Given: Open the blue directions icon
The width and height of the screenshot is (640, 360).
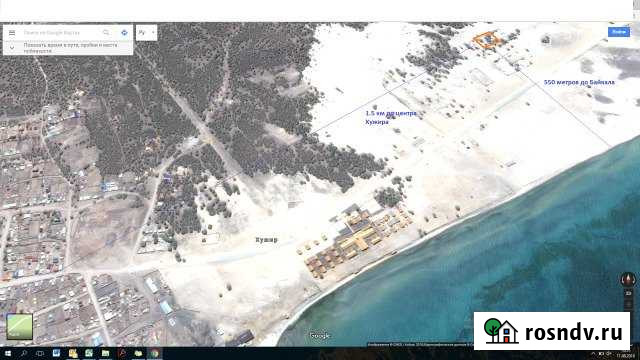Looking at the screenshot, I should (x=124, y=33).
